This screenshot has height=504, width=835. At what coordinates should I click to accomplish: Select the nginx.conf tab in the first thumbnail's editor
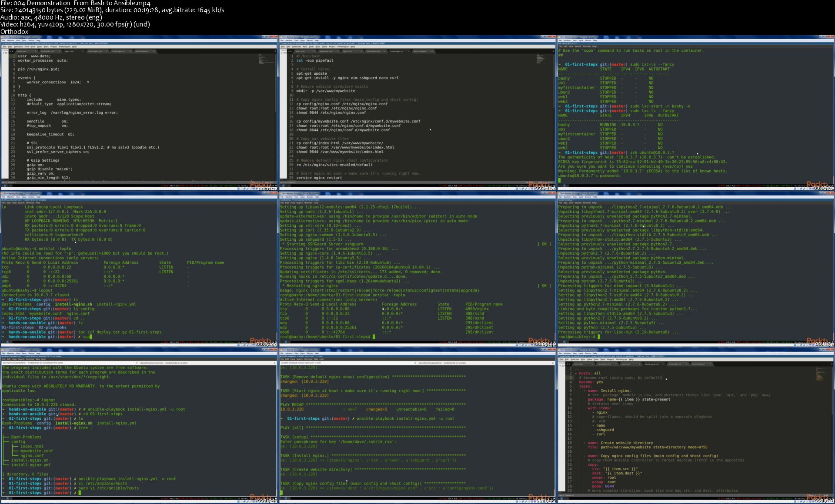[x=70, y=51]
